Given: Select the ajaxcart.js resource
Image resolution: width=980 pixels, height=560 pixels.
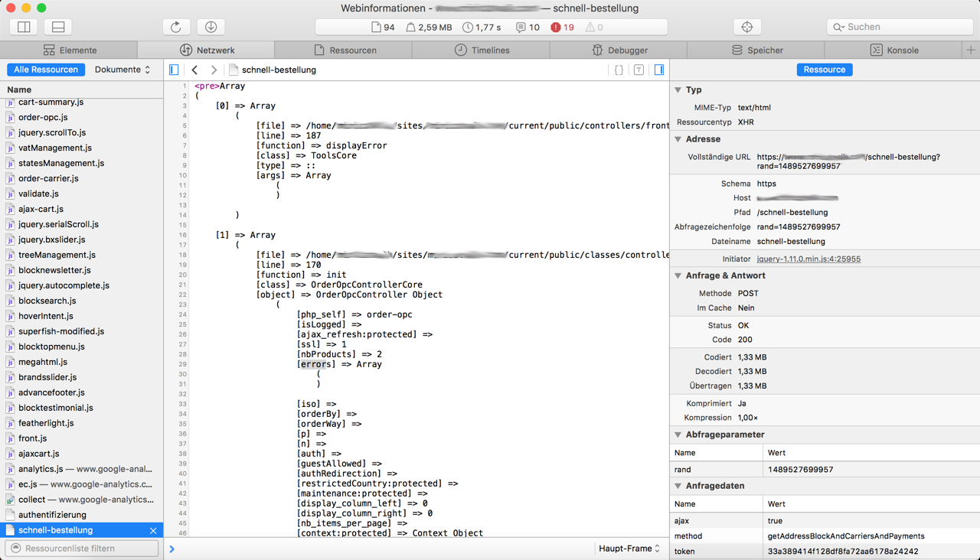Looking at the screenshot, I should (82, 454).
